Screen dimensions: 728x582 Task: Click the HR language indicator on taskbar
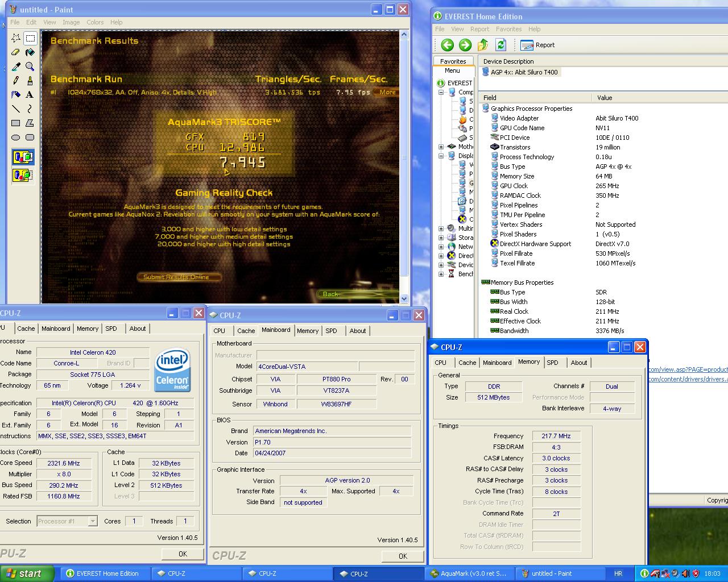tap(618, 573)
